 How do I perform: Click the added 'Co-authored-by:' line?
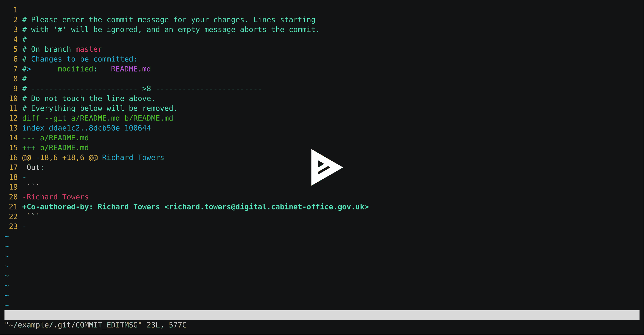click(x=195, y=207)
